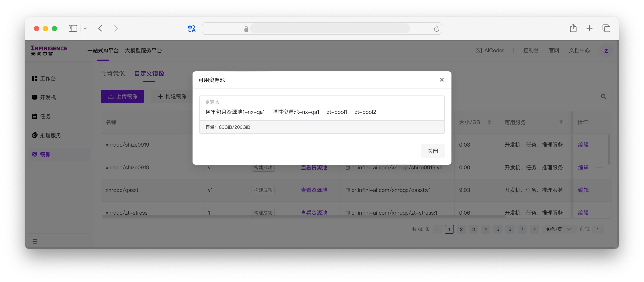
Task: Click 编辑 for the shize0919 0.03 row
Action: [x=583, y=145]
